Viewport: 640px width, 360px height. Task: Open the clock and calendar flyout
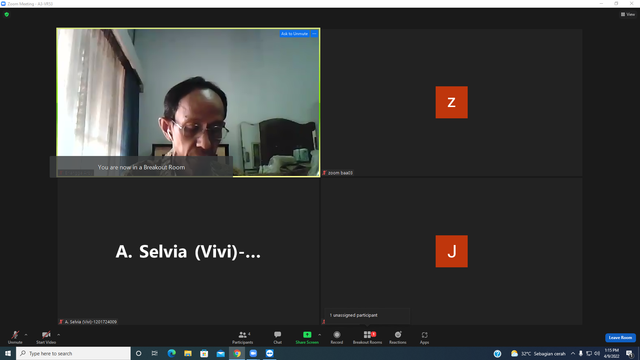[611, 353]
